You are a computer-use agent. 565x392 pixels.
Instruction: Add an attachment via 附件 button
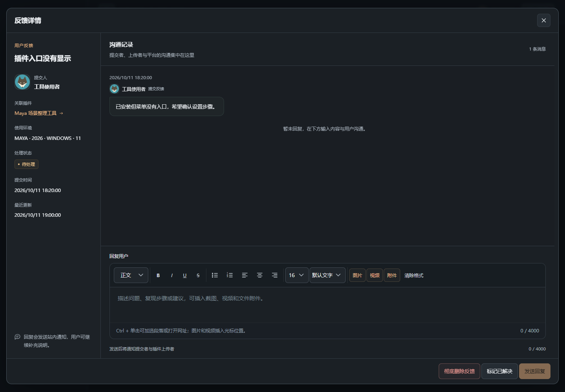coord(392,275)
